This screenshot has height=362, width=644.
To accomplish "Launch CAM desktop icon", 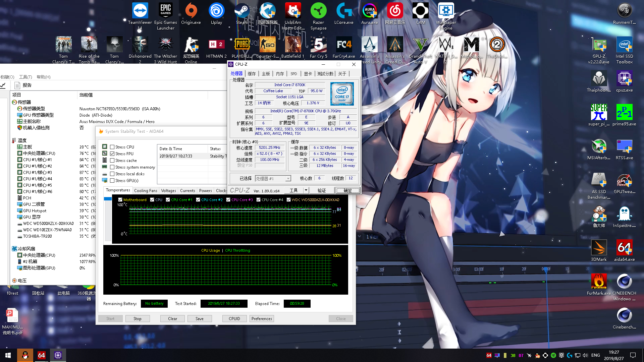I will pyautogui.click(x=420, y=13).
